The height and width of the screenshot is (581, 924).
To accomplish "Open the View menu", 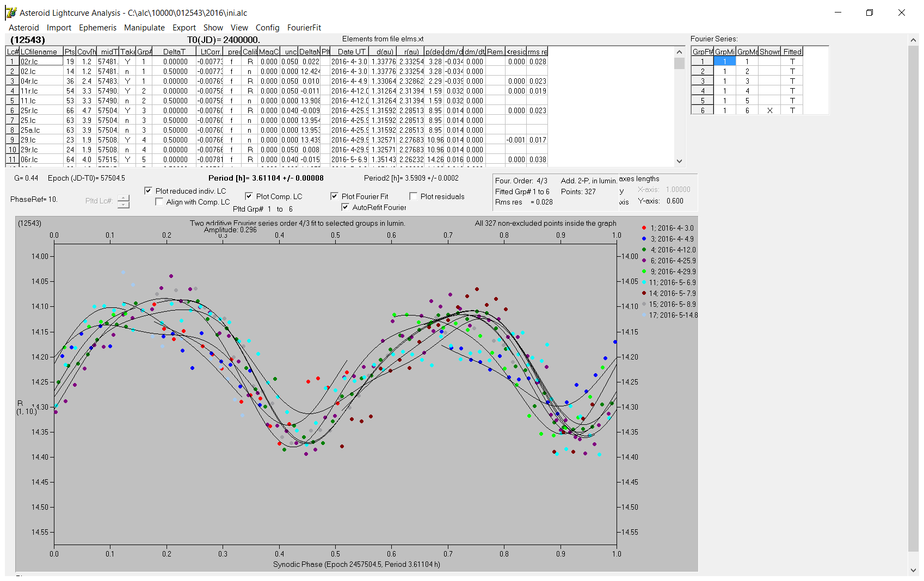I will (239, 28).
